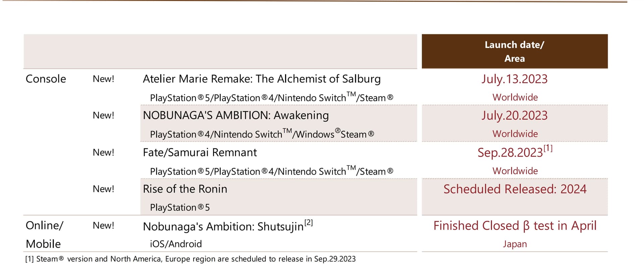Click Finished Closed β test in April
Image resolution: width=644 pixels, height=274 pixels.
click(515, 226)
